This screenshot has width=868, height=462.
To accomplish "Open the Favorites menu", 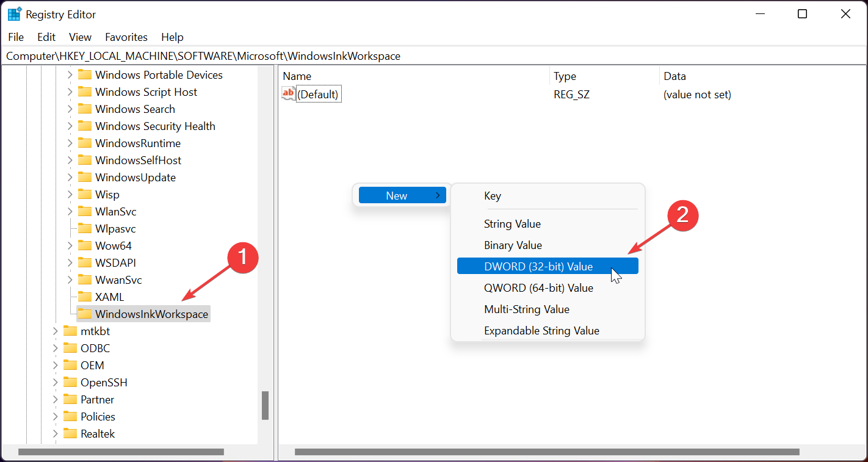I will click(126, 37).
